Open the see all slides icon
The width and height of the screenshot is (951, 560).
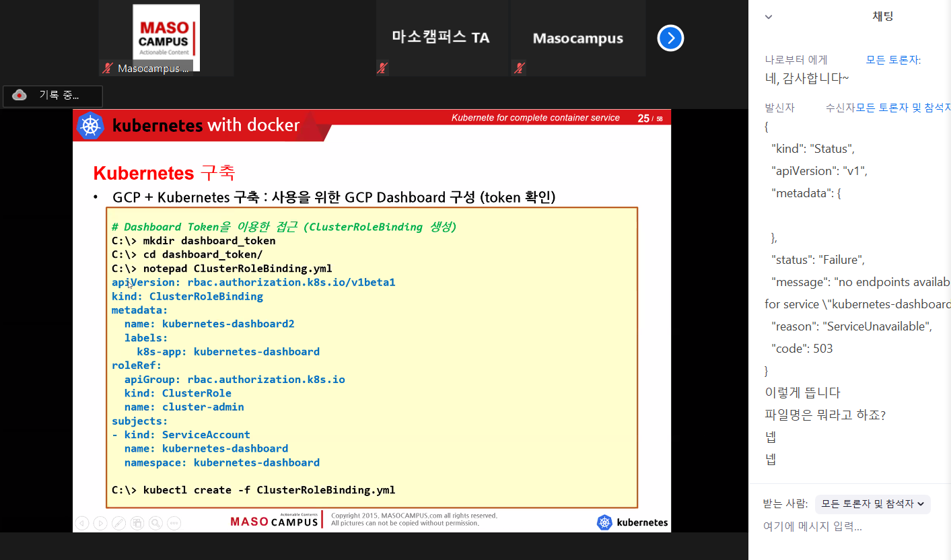(x=137, y=523)
